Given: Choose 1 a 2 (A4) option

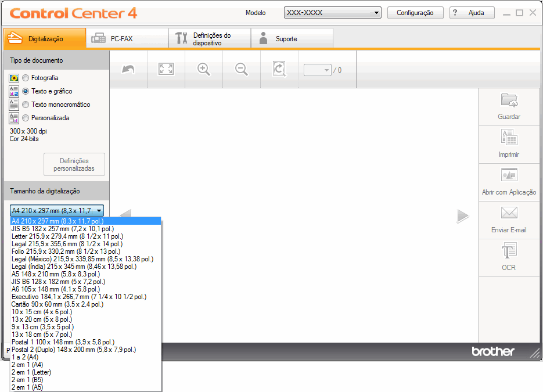Looking at the screenshot, I should pos(86,357).
